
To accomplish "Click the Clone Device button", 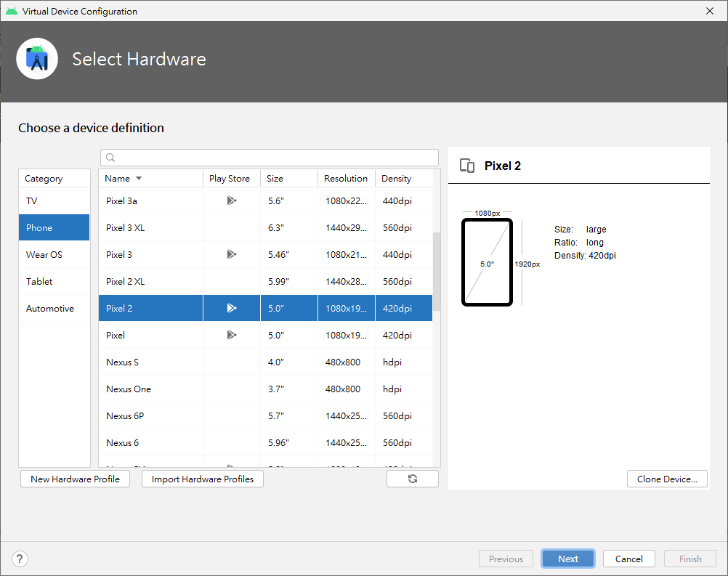I will pos(667,479).
